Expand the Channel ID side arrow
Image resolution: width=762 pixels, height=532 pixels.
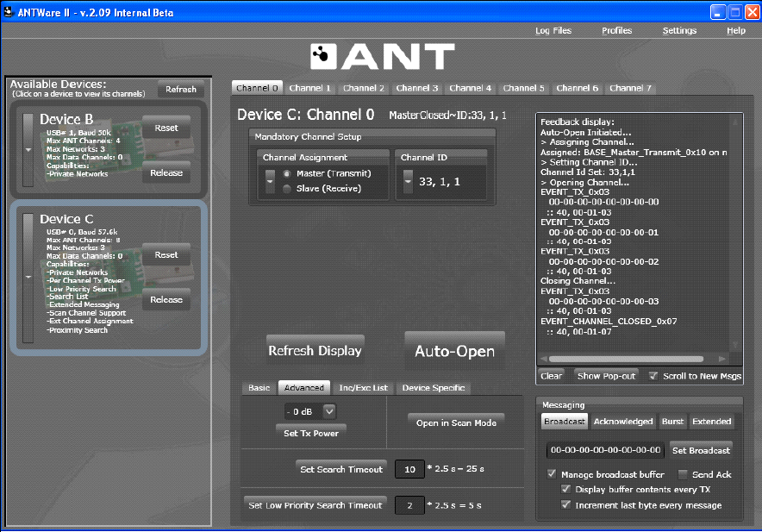point(408,181)
